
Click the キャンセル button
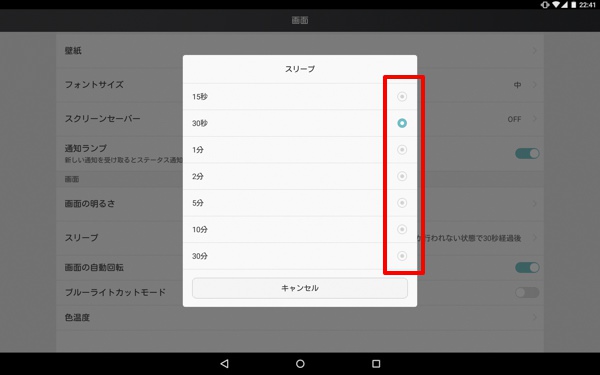pyautogui.click(x=300, y=288)
